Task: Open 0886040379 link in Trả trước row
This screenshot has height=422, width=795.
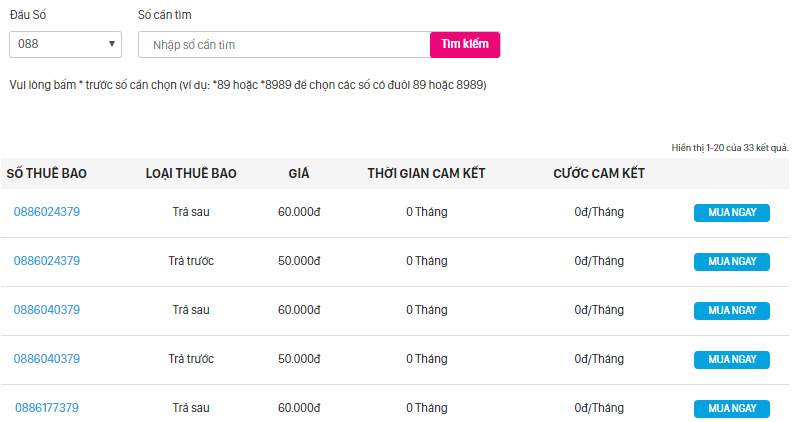Action: [47, 359]
